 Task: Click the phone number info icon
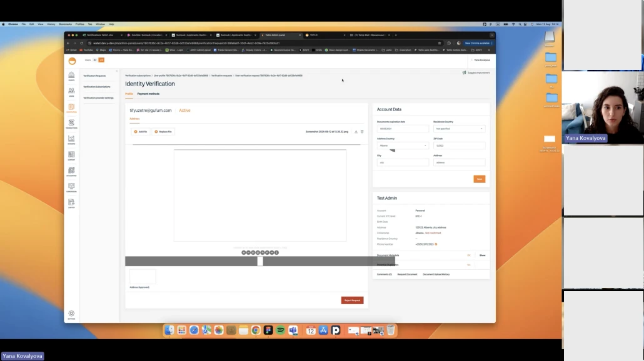(x=436, y=244)
